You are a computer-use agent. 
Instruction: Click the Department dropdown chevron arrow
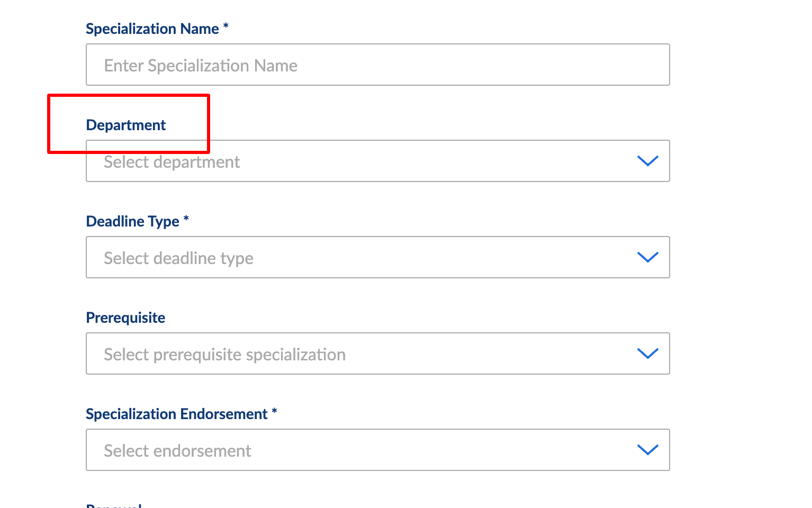coord(647,161)
